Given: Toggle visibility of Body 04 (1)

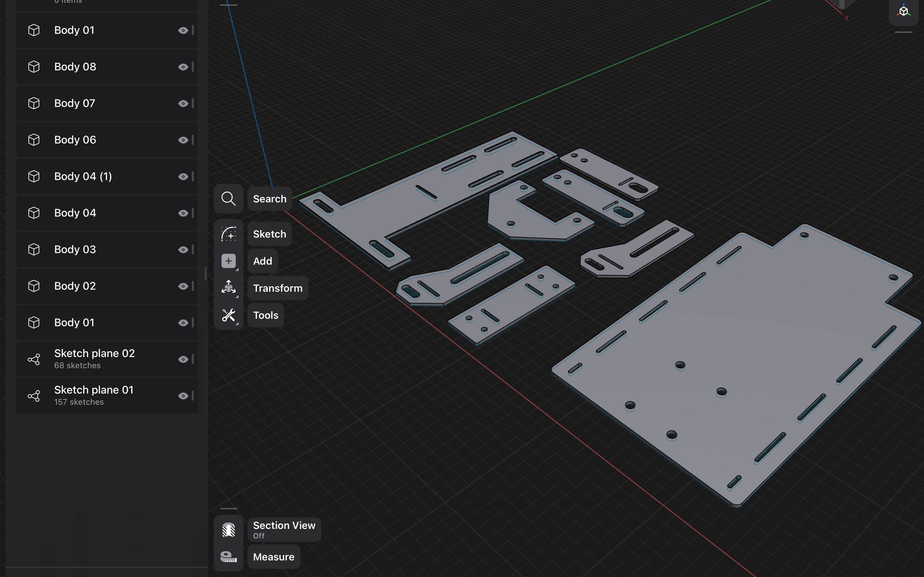Looking at the screenshot, I should 183,176.
